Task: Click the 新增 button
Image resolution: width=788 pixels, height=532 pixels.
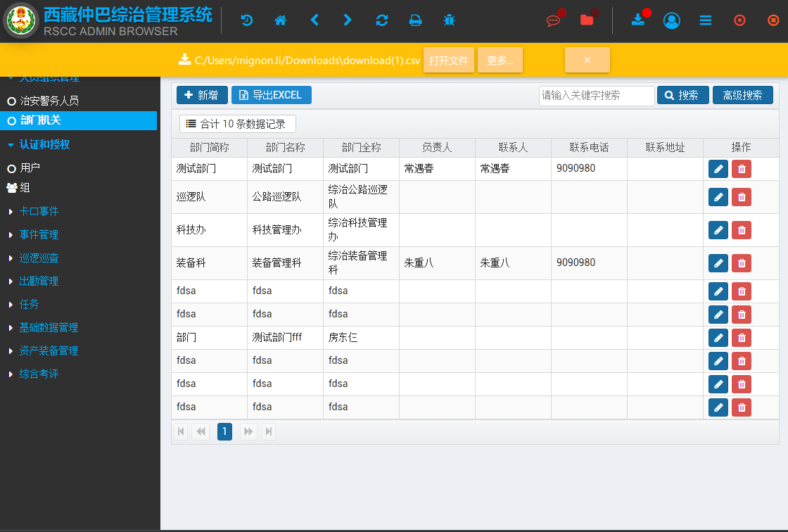Action: pos(202,95)
